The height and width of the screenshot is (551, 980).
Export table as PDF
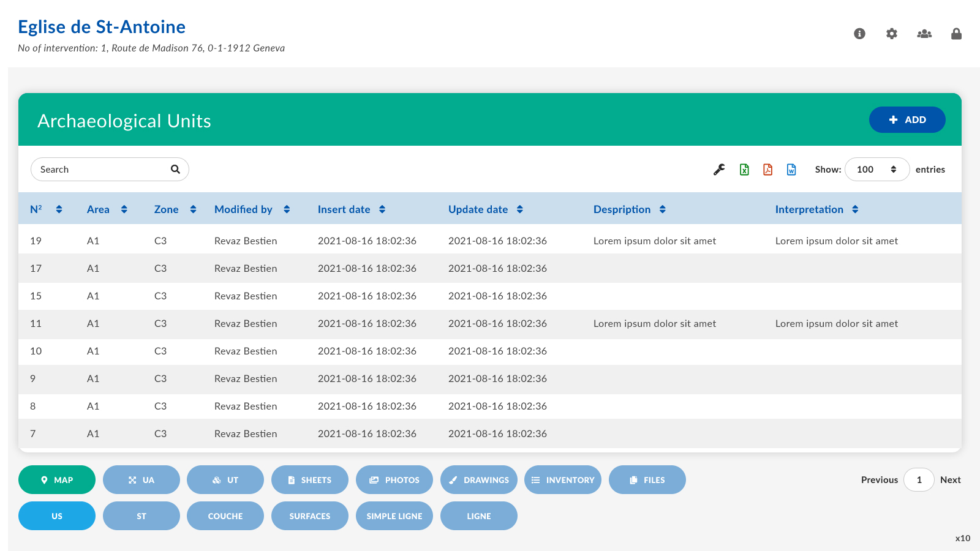click(x=767, y=170)
